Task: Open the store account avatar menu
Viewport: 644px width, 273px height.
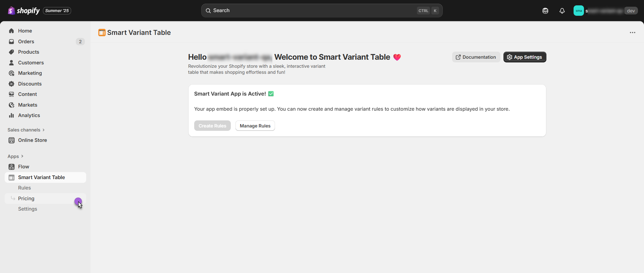Action: tap(579, 11)
